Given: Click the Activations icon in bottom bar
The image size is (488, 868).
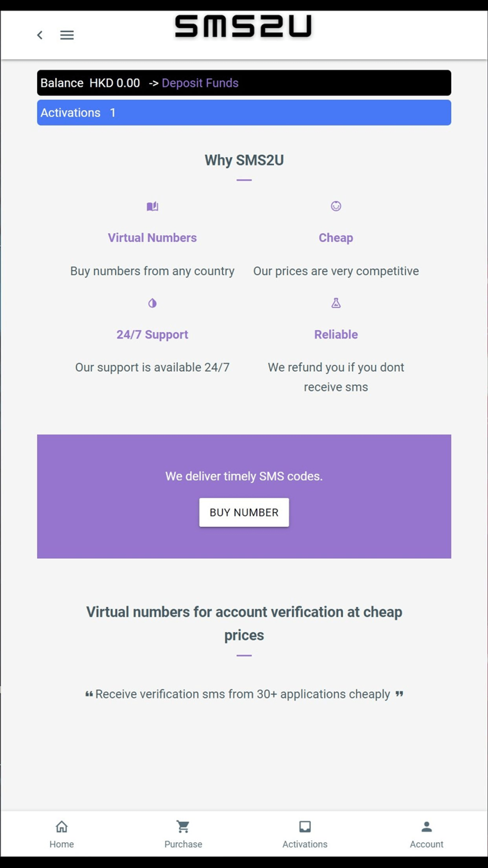Looking at the screenshot, I should pyautogui.click(x=305, y=826).
